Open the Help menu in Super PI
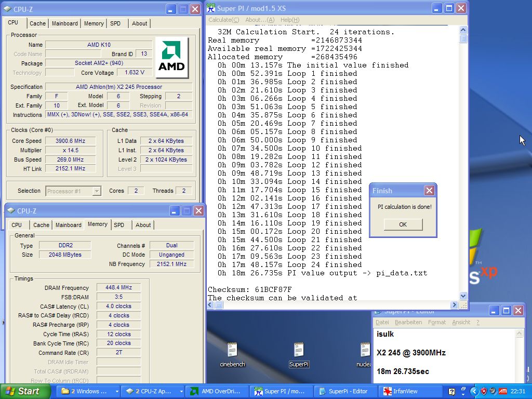This screenshot has height=399, width=532. [x=290, y=20]
